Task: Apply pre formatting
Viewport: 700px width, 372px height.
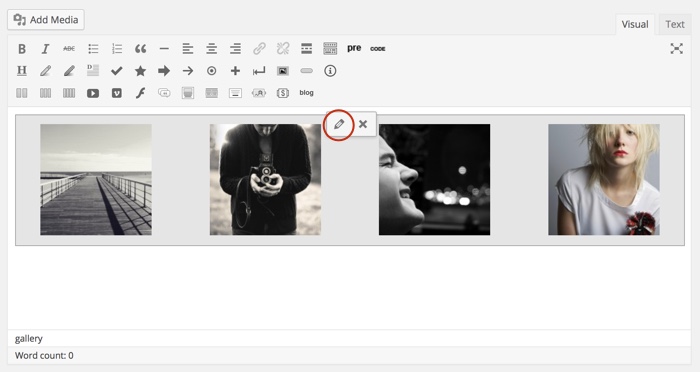Action: 354,48
